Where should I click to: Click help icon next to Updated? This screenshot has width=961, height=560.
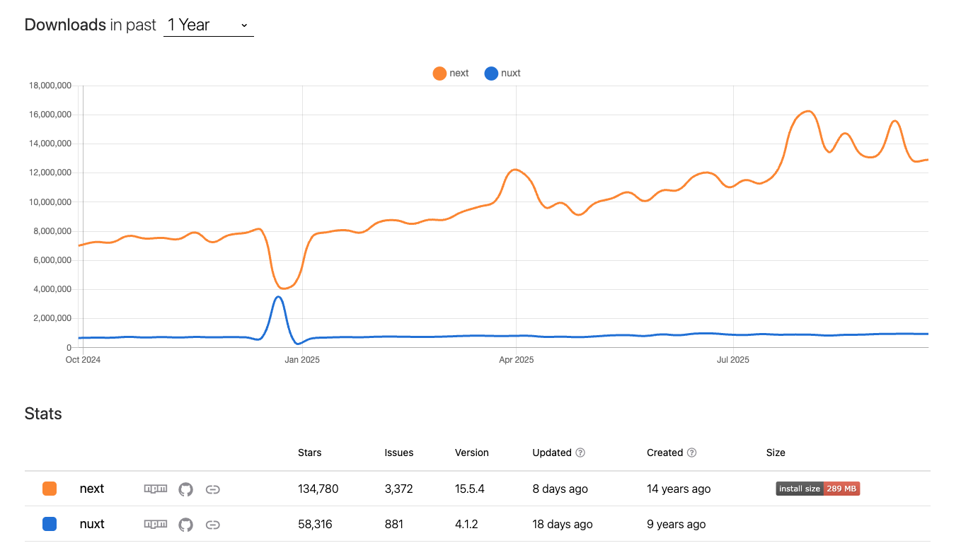click(580, 453)
